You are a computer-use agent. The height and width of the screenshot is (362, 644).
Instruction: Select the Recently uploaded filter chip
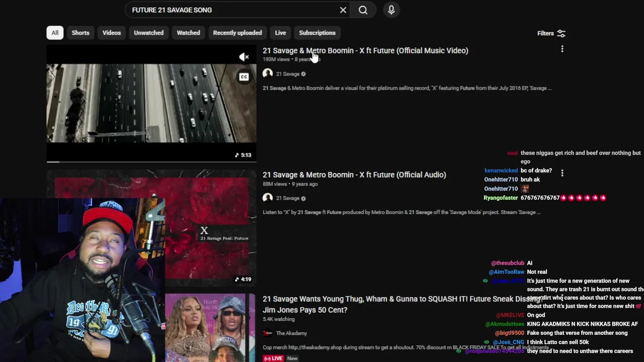click(x=237, y=33)
